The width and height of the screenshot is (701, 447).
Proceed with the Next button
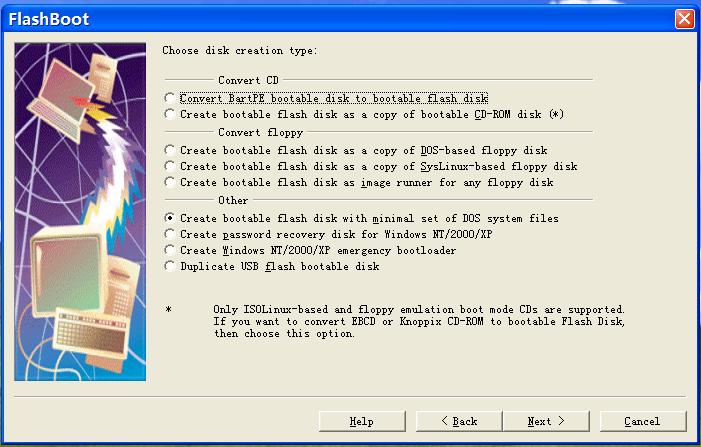point(546,421)
